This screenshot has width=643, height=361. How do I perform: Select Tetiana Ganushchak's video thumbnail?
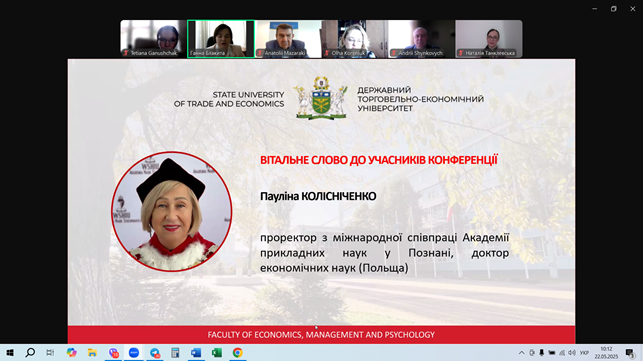click(x=153, y=39)
